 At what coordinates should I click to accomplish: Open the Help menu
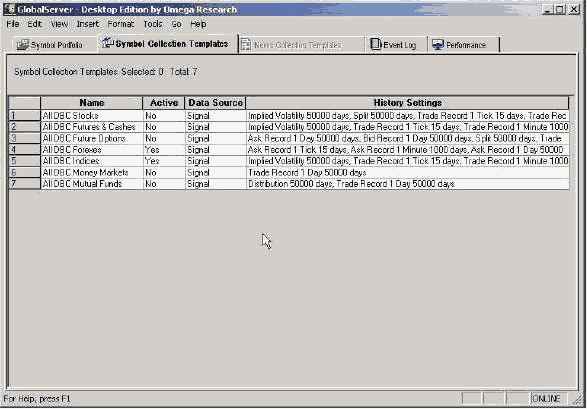198,24
